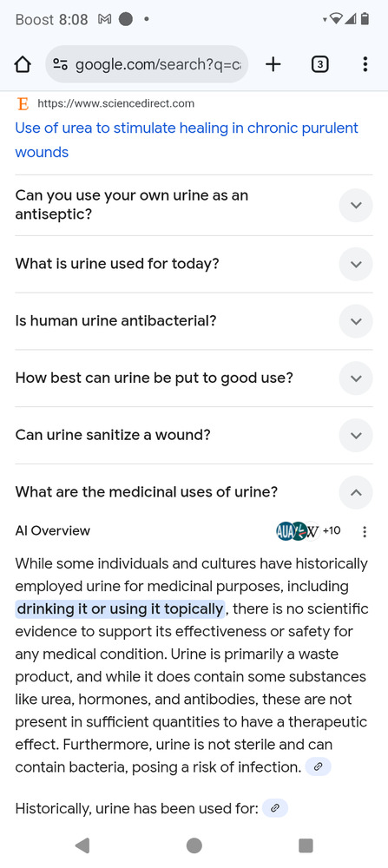
Task: Tap highlighted 'drinking it or using it topically' text
Action: [x=120, y=609]
